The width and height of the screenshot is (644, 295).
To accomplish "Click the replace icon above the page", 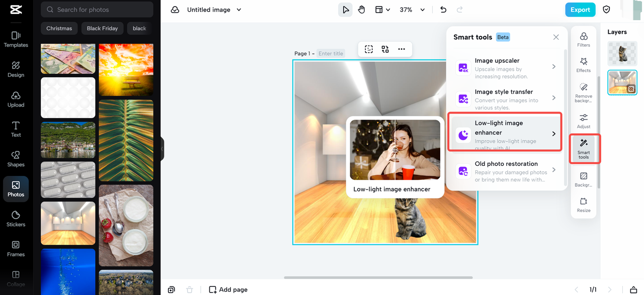I will (x=385, y=49).
